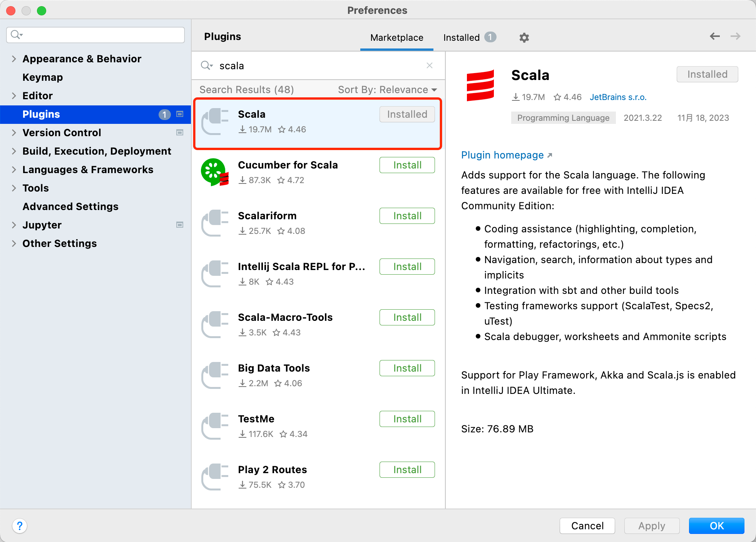Install the Big Data Tools plugin

[407, 368]
